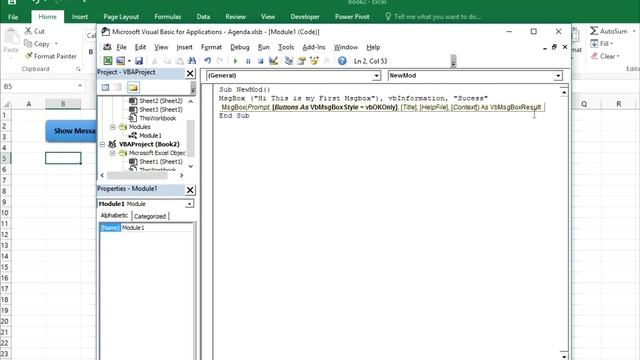Undo the last edit in the VBA toolbar

[x=207, y=61]
